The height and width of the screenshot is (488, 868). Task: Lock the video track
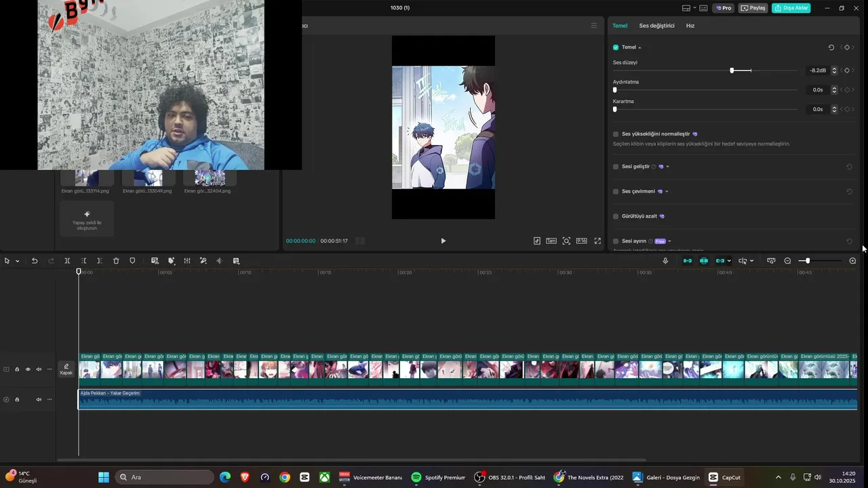(17, 369)
